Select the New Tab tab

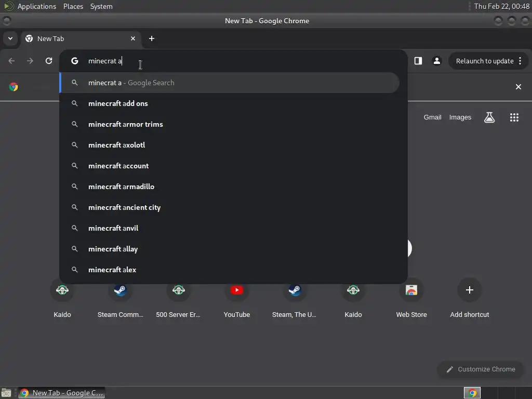[x=81, y=38]
